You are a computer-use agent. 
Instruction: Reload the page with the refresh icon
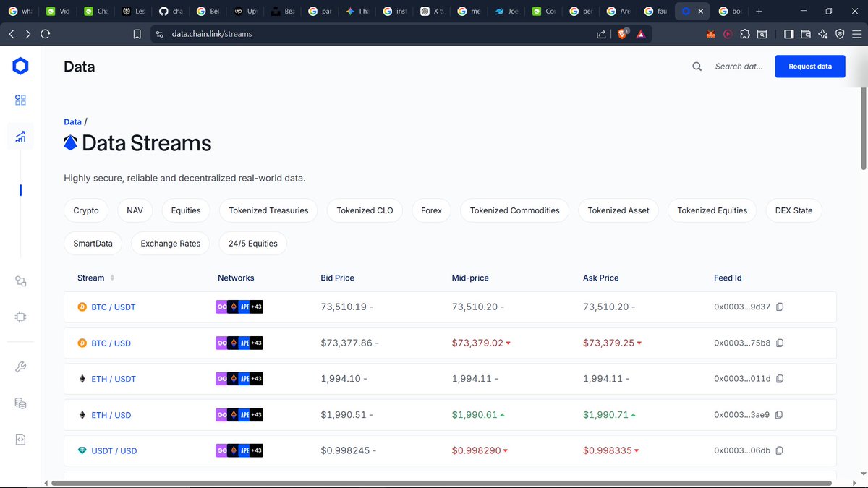point(46,34)
